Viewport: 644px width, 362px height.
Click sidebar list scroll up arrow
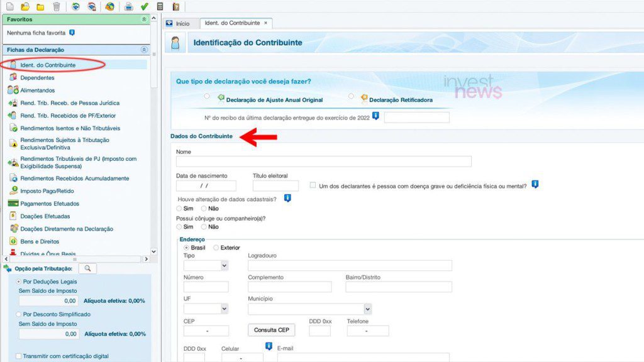coord(153,18)
